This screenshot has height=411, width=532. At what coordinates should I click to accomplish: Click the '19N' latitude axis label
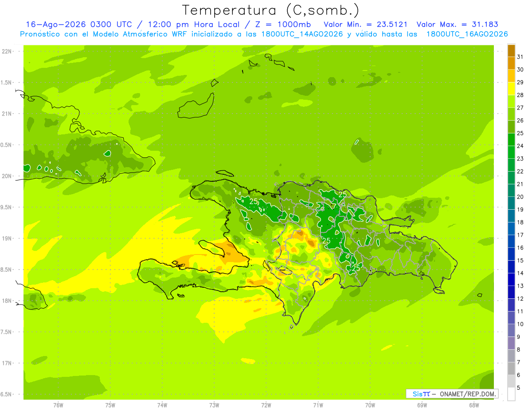tap(8, 239)
